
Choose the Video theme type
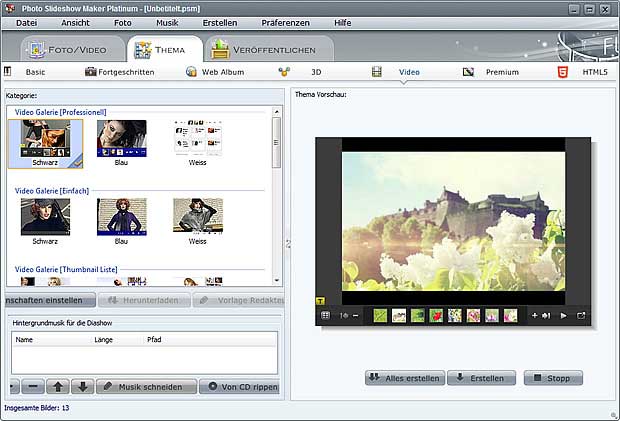409,72
